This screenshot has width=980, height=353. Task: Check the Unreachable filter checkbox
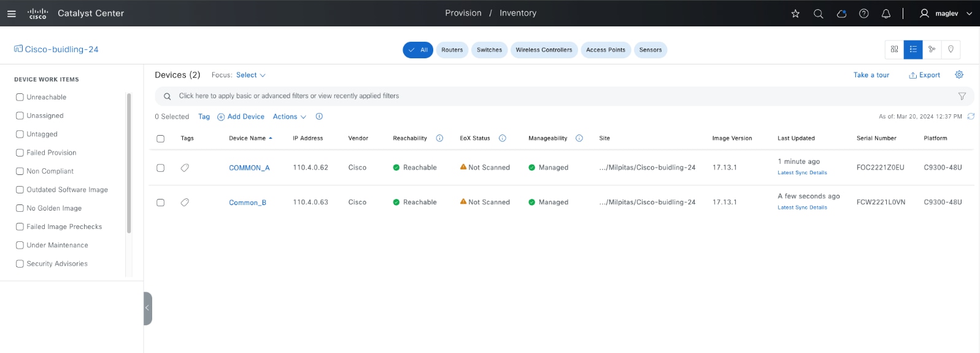pos(20,97)
